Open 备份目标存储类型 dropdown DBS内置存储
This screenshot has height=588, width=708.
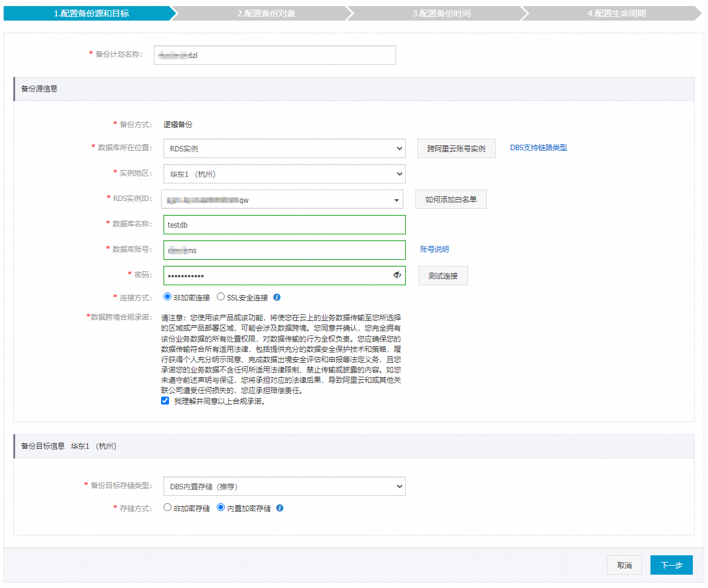(285, 486)
